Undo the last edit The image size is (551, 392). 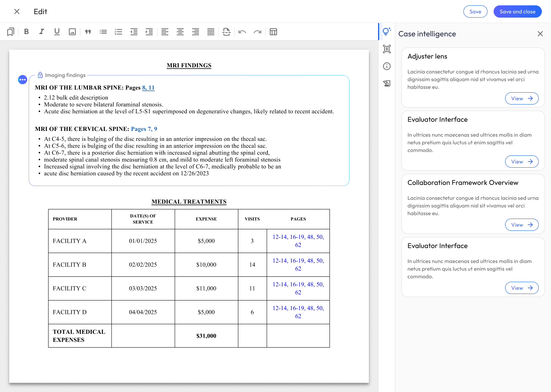[242, 32]
